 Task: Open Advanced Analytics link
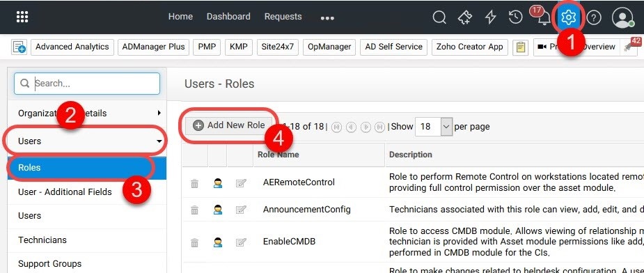coord(72,47)
